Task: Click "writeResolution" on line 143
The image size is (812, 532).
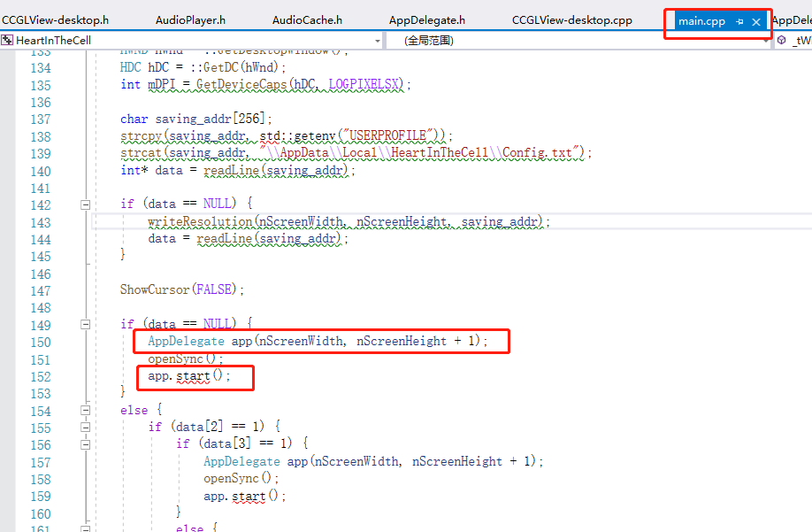Action: click(200, 221)
